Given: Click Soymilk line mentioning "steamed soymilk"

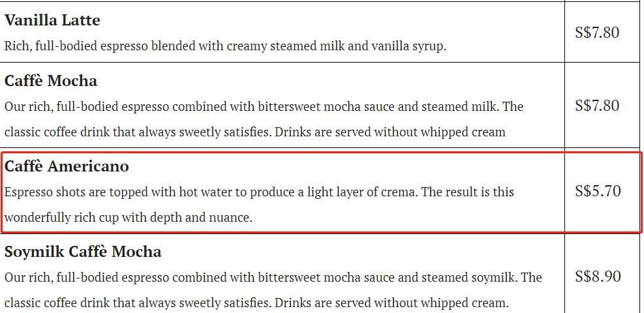Looking at the screenshot, I should pyautogui.click(x=273, y=277).
